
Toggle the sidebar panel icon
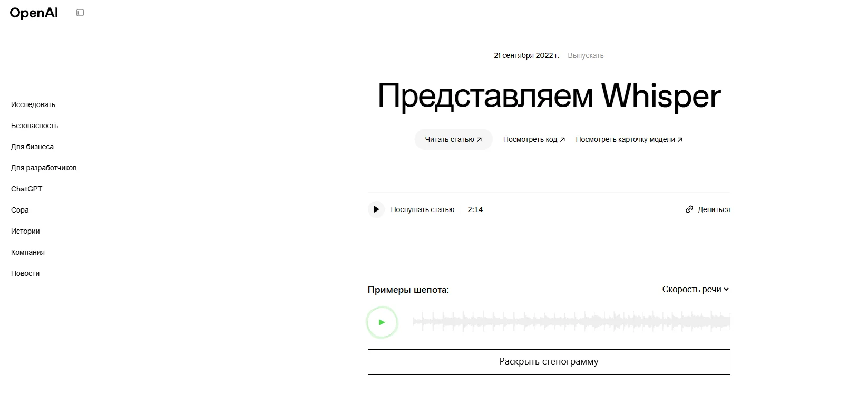pos(80,13)
